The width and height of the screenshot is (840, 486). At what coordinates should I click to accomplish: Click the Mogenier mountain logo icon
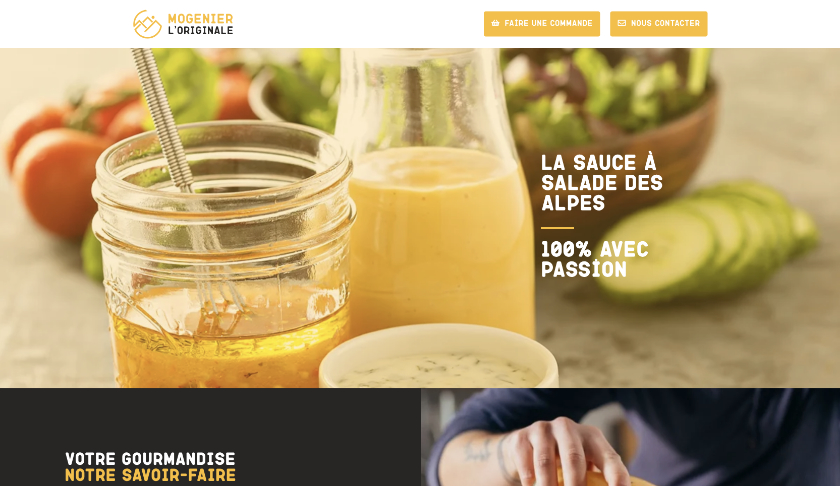click(147, 24)
